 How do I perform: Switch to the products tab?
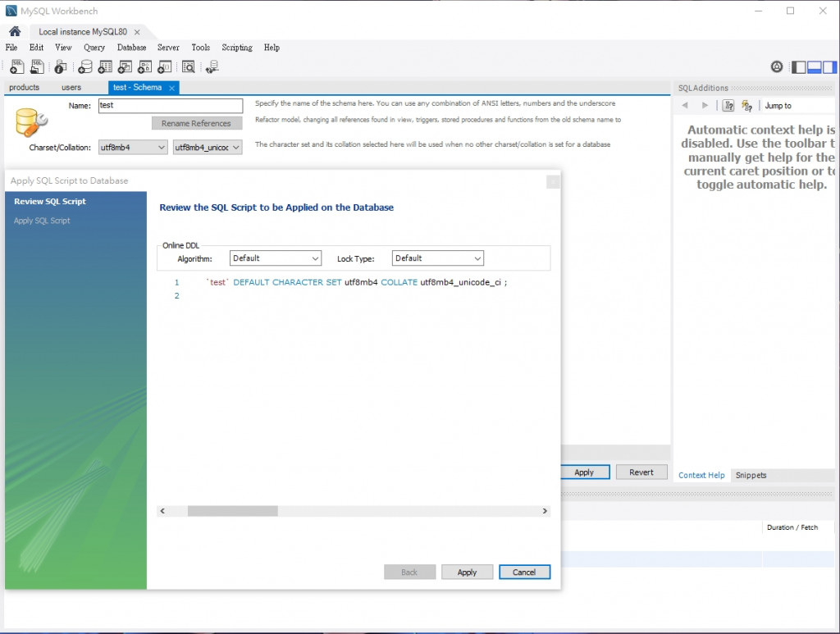click(24, 87)
